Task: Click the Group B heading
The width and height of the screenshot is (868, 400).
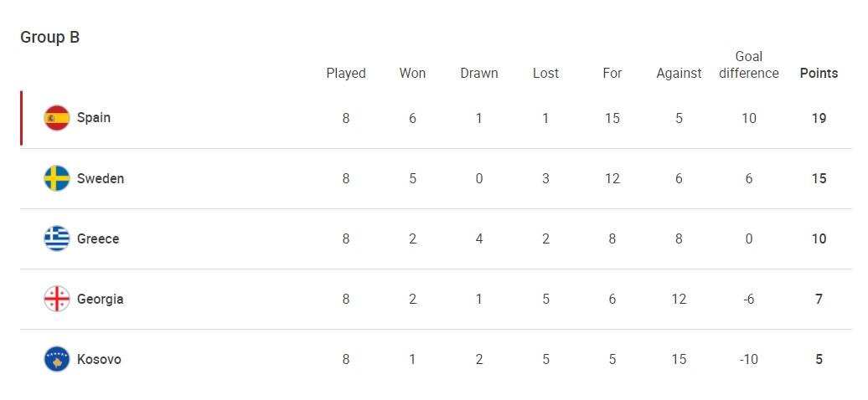Action: point(49,37)
